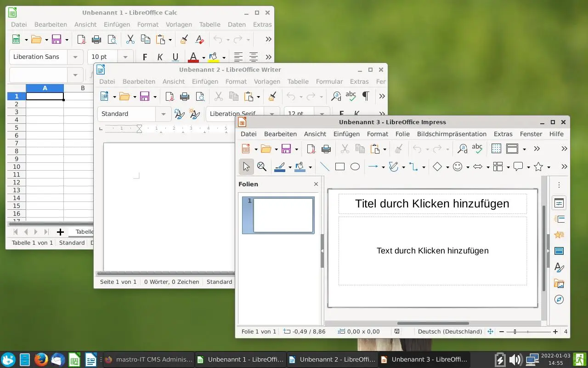Open Master Slides deck in Impress sidebar
The height and width of the screenshot is (368, 588).
pos(559,251)
